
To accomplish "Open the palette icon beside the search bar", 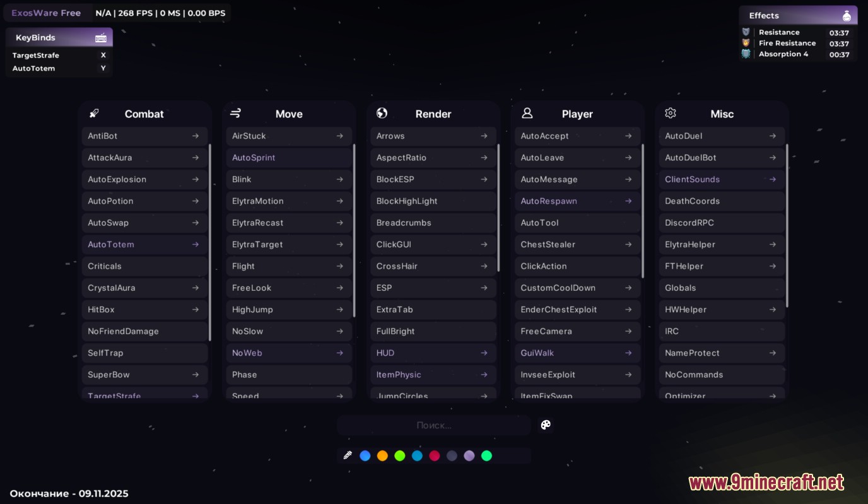I will tap(545, 425).
